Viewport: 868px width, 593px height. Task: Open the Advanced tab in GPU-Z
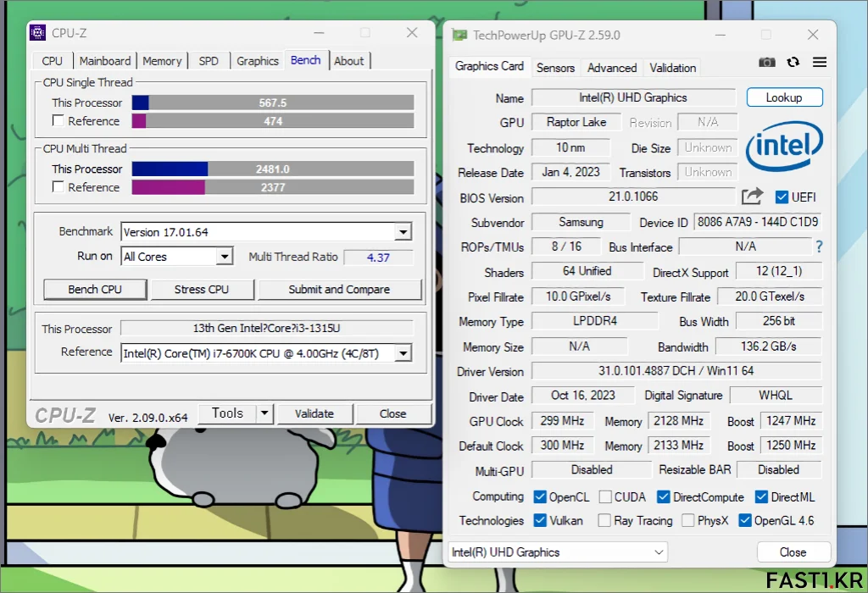(612, 68)
